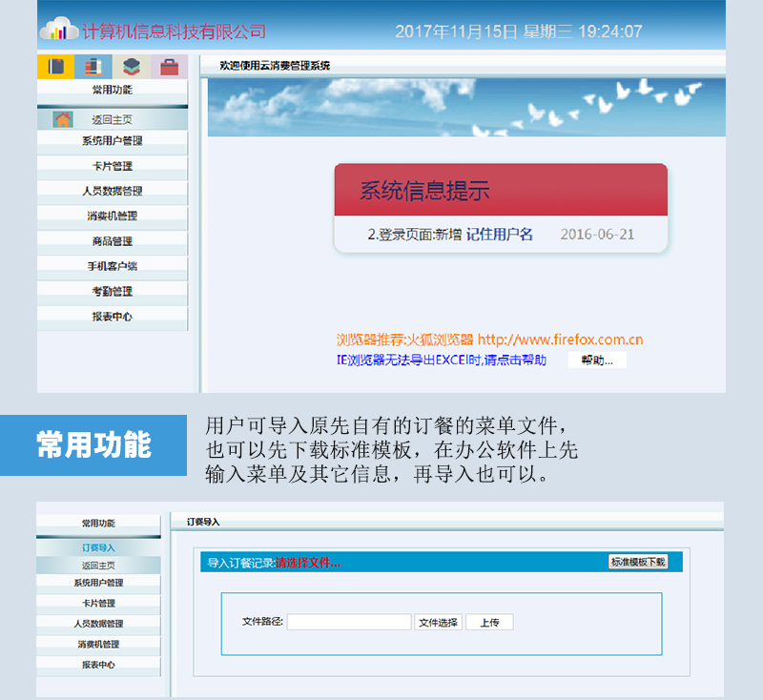Expand the 考勤管理 sidebar section
This screenshot has height=700, width=763.
112,291
